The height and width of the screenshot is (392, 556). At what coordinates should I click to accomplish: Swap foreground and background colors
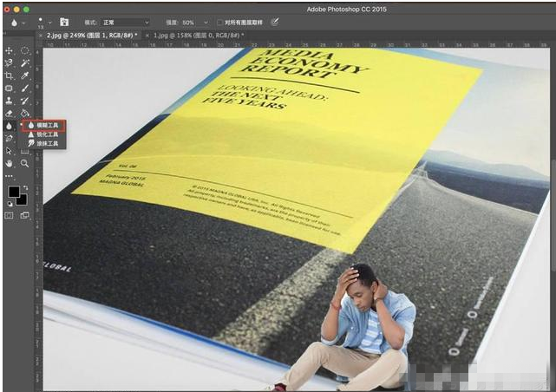tap(25, 187)
